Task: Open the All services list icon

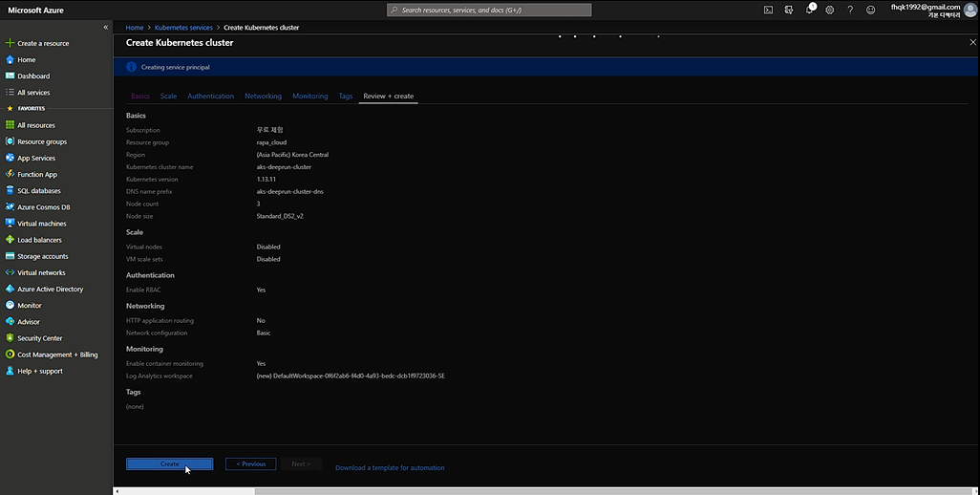Action: click(10, 92)
